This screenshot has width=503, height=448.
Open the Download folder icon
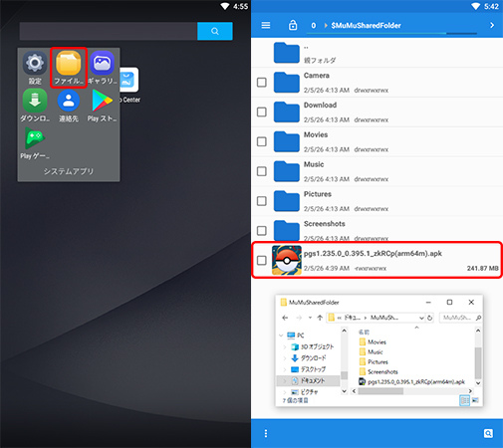(287, 112)
